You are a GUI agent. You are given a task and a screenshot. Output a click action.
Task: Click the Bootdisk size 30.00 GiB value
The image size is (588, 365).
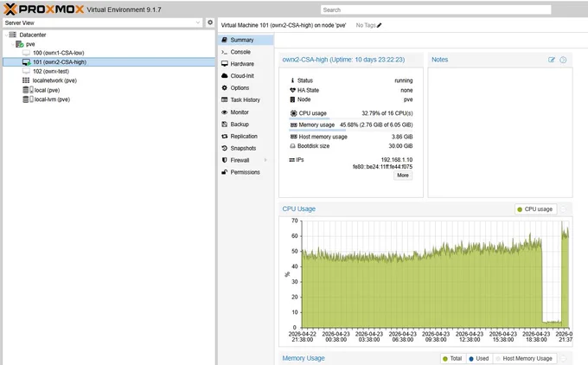[400, 146]
